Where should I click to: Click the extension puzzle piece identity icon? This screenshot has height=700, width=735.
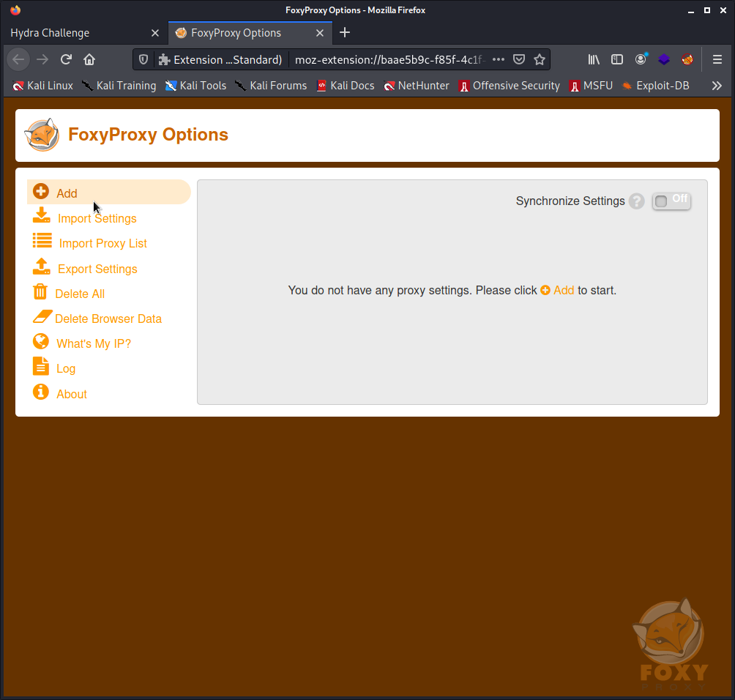coord(164,59)
